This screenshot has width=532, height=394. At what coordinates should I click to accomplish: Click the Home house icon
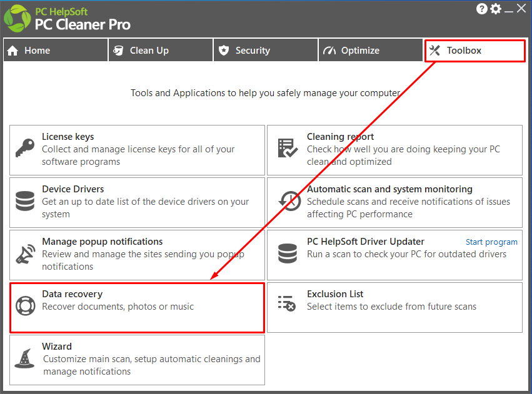pos(13,51)
